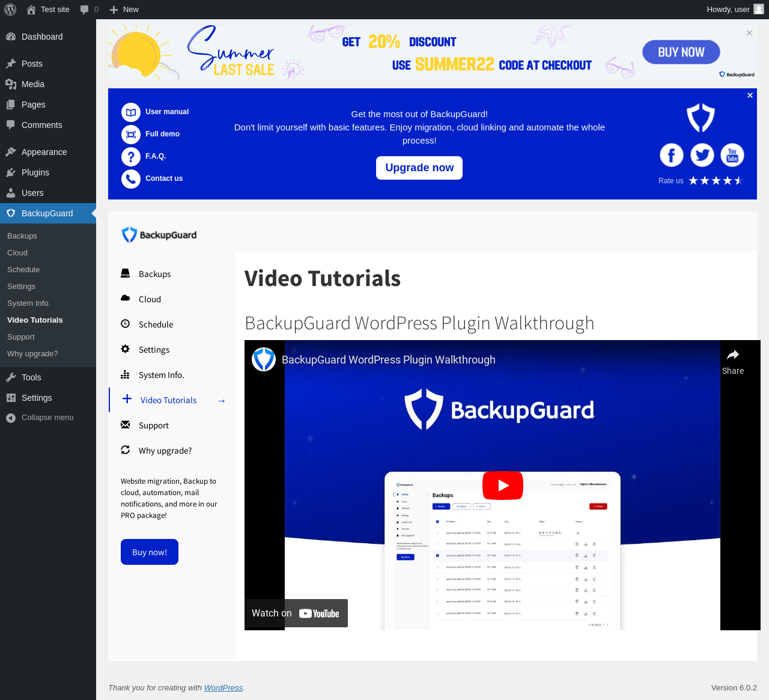This screenshot has height=700, width=769.
Task: Click the video channel avatar icon
Action: [x=264, y=359]
